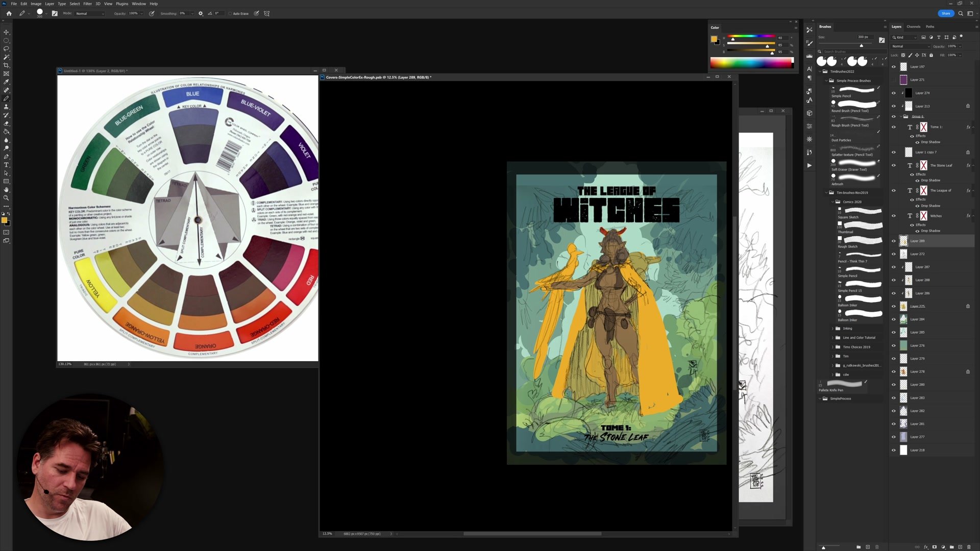Hide Layer 197 visibility eye

click(x=893, y=67)
